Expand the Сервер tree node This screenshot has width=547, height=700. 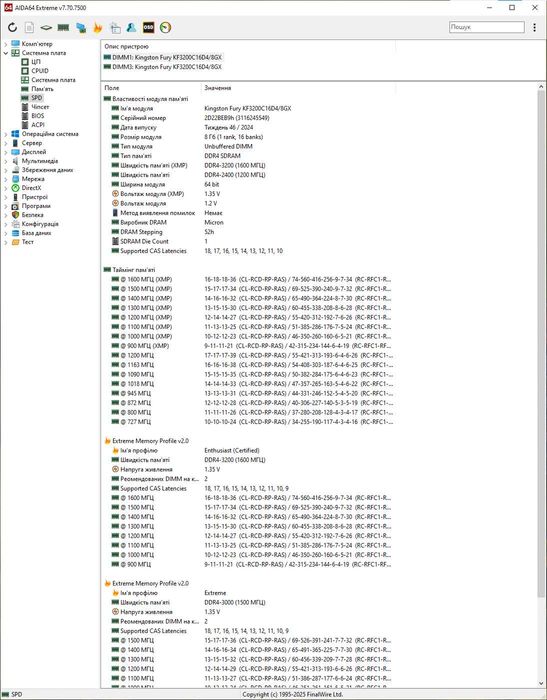coord(6,143)
